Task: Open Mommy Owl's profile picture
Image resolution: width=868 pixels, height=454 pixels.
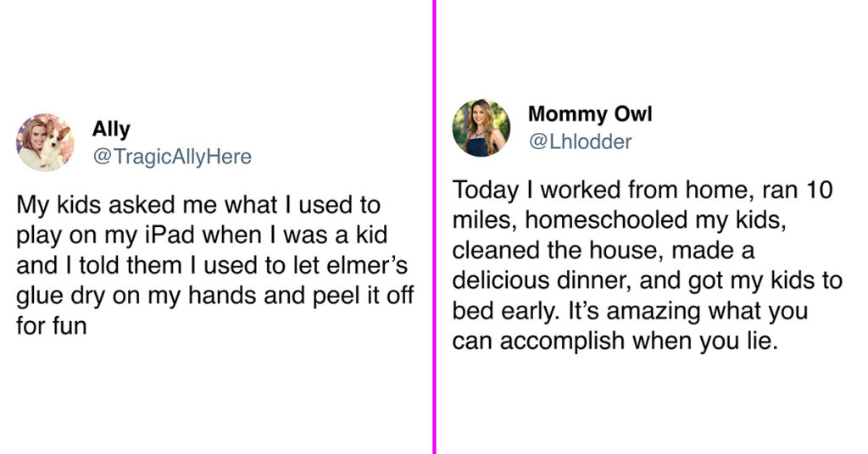Action: click(481, 128)
